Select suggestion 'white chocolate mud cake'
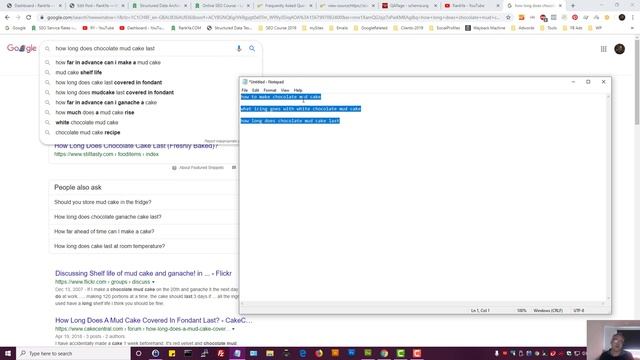 point(87,122)
